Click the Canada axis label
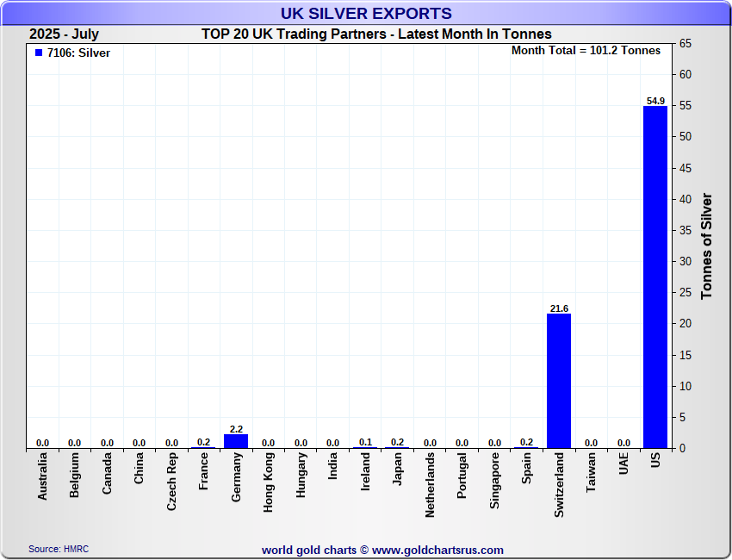The image size is (732, 560). (x=107, y=473)
